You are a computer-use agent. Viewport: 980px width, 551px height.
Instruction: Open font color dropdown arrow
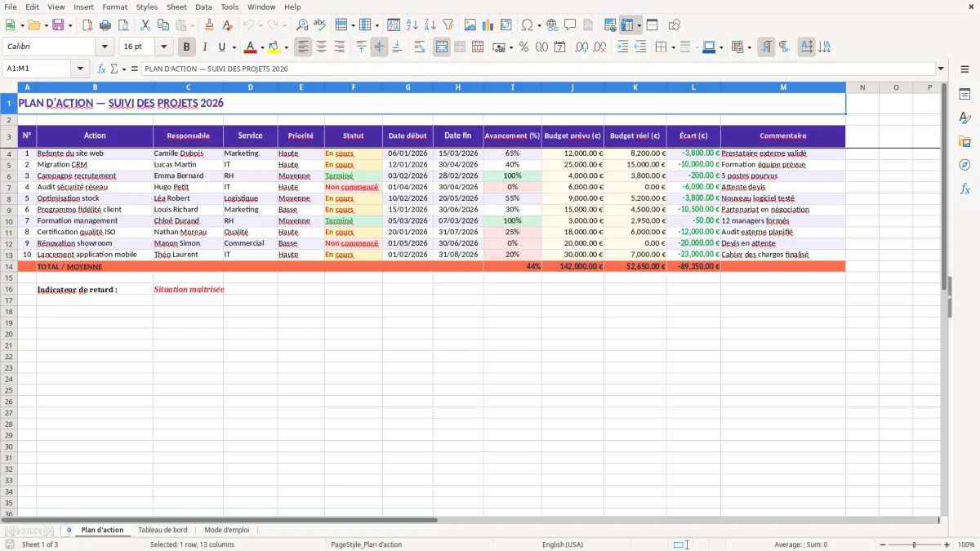[262, 47]
